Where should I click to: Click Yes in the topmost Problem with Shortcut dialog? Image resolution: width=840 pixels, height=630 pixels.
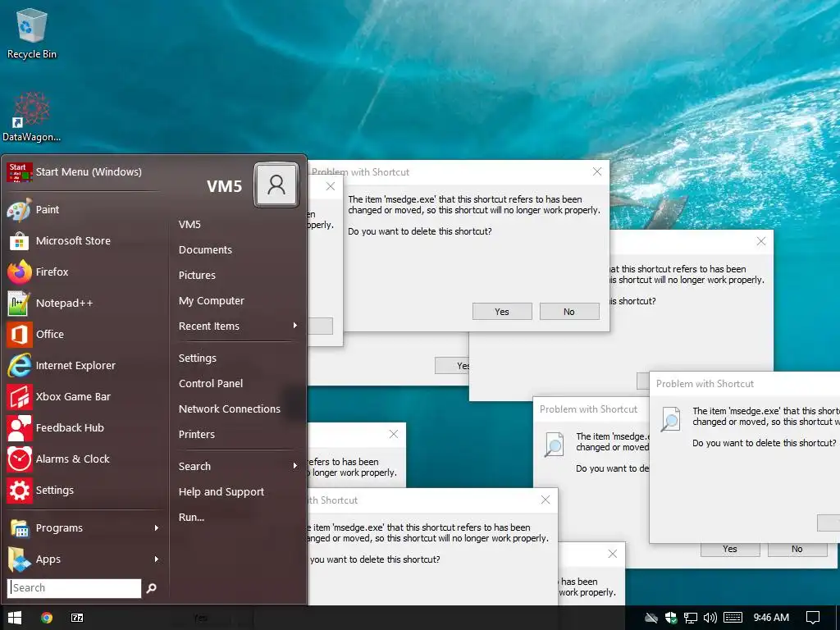(502, 311)
